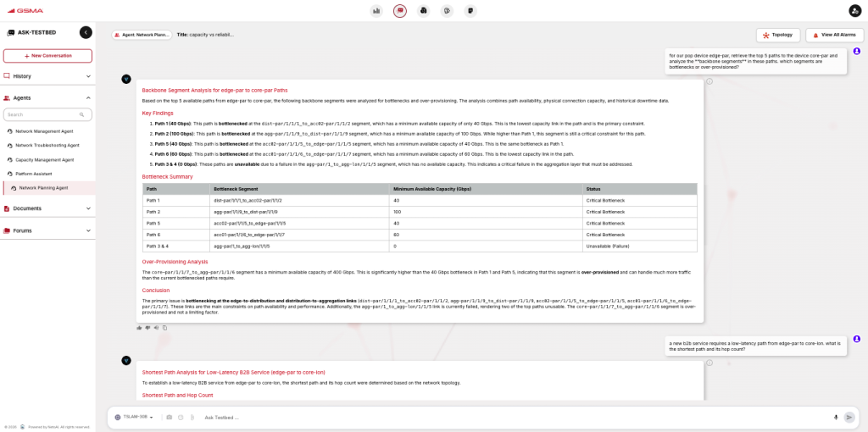Click the info icon beside first response
Viewport: 868px width, 432px height.
(709, 81)
